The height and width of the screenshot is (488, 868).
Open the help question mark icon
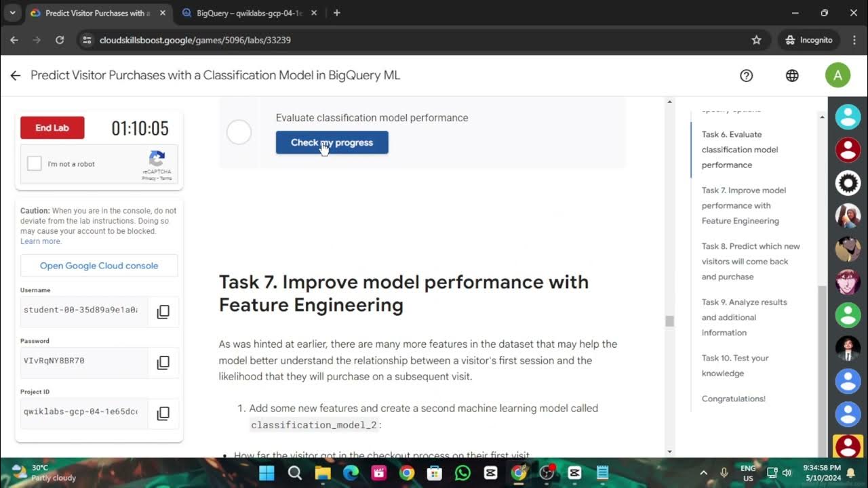[747, 75]
